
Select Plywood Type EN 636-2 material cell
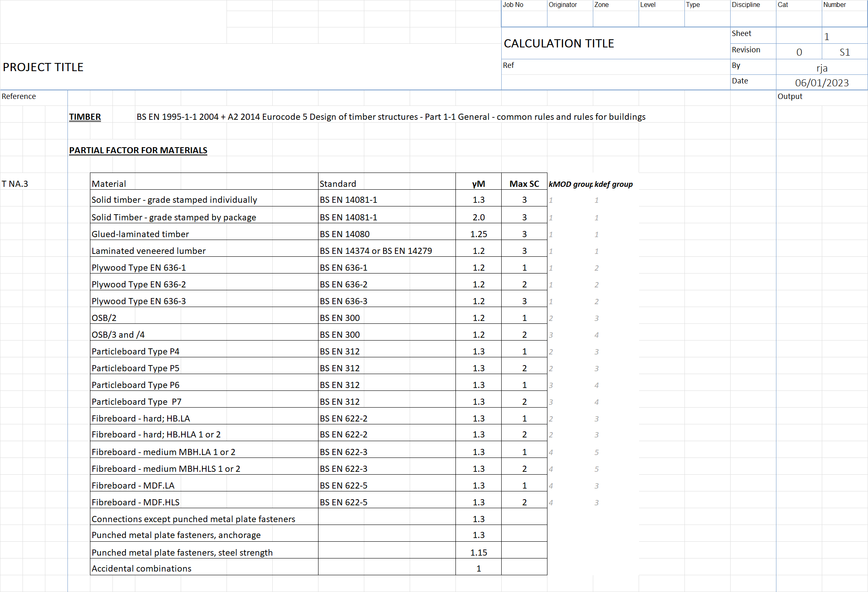point(204,282)
